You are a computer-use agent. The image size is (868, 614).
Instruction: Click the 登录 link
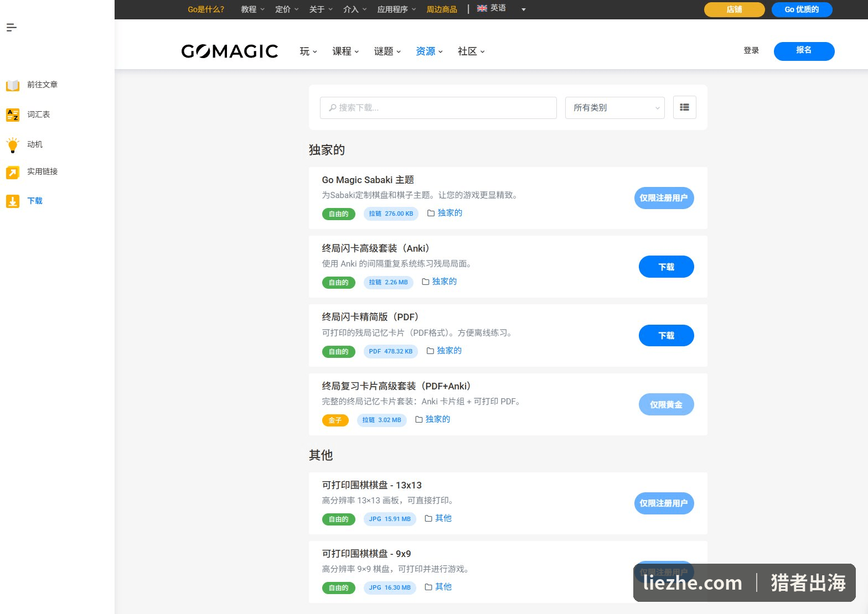coord(751,50)
